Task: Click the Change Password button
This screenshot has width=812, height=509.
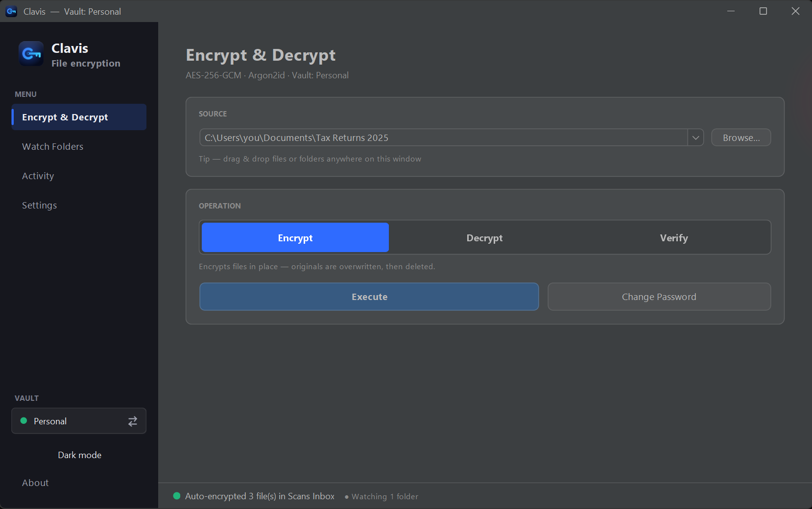Action: point(659,297)
